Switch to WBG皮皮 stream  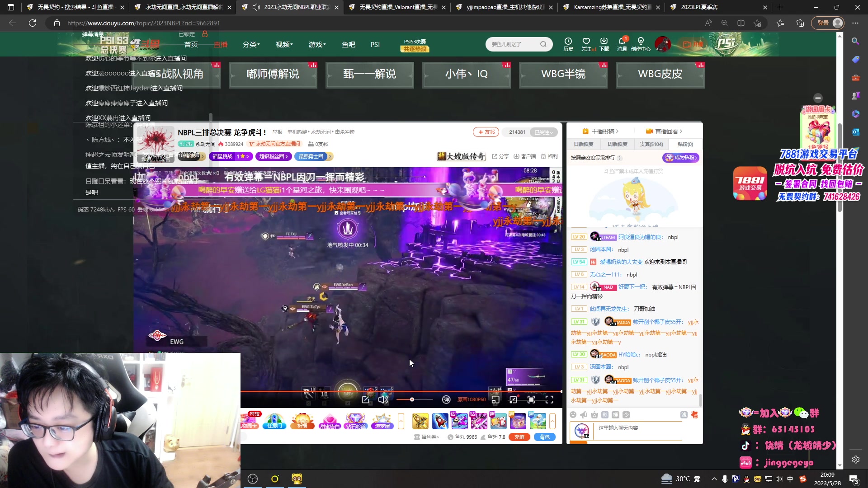(660, 74)
